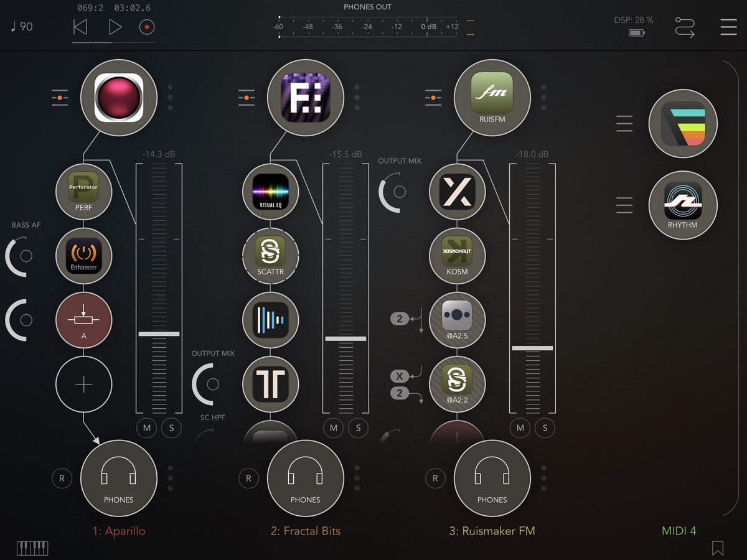Click the 2 send badge near @A2:5
Image resolution: width=747 pixels, height=560 pixels.
(x=400, y=319)
